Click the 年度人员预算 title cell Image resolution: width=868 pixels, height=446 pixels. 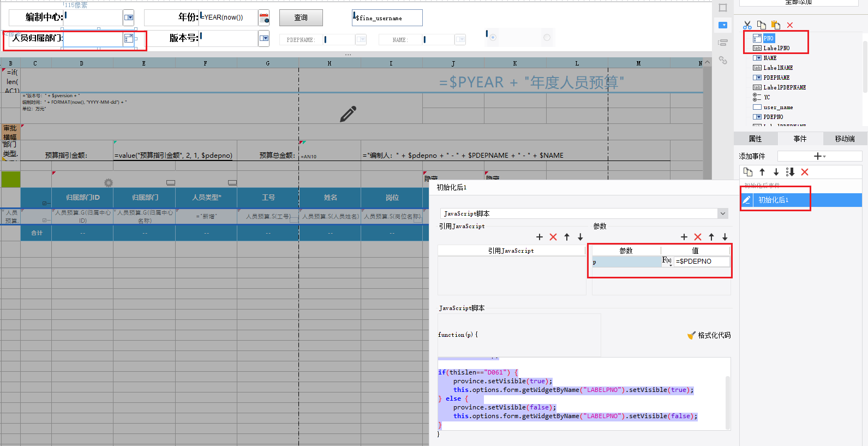click(531, 82)
